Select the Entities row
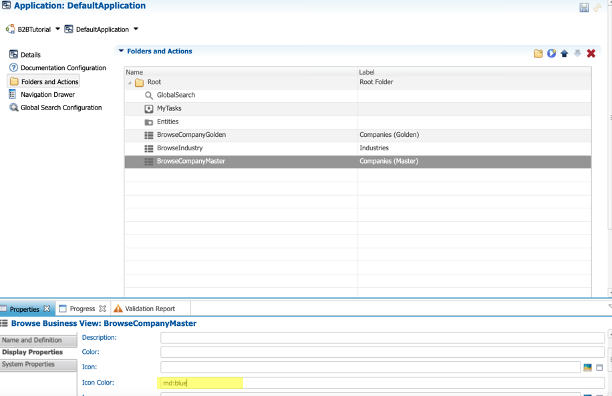 358,122
